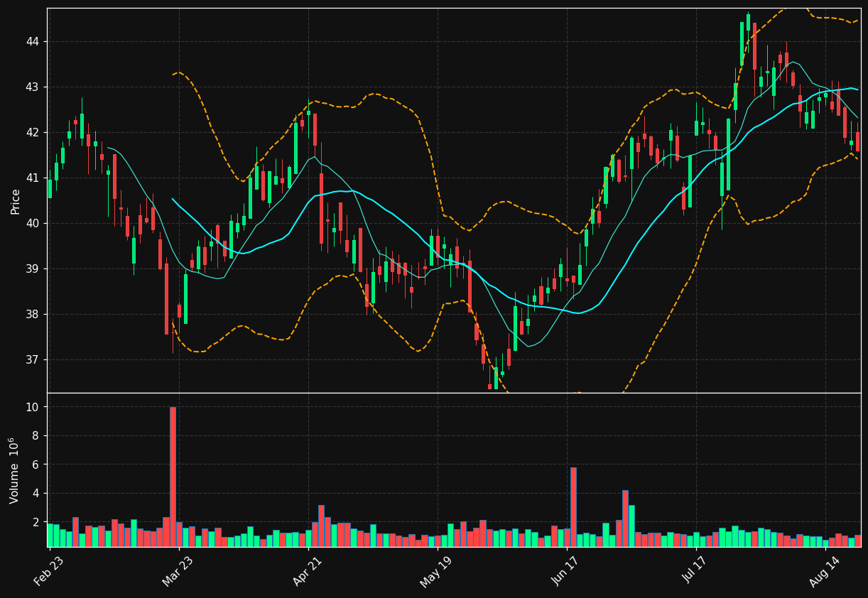Click the tallest red volume bar near Mar 23
This screenshot has width=868, height=598.
coord(173,477)
